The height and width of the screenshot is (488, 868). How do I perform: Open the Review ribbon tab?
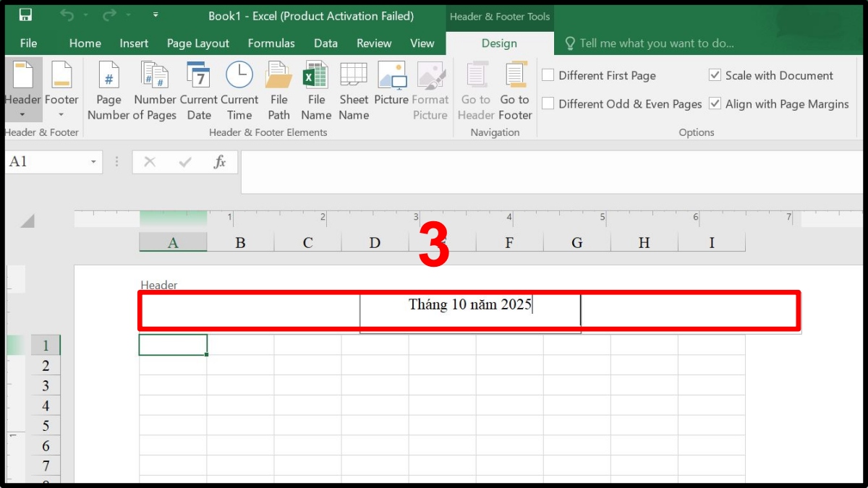[x=374, y=43]
